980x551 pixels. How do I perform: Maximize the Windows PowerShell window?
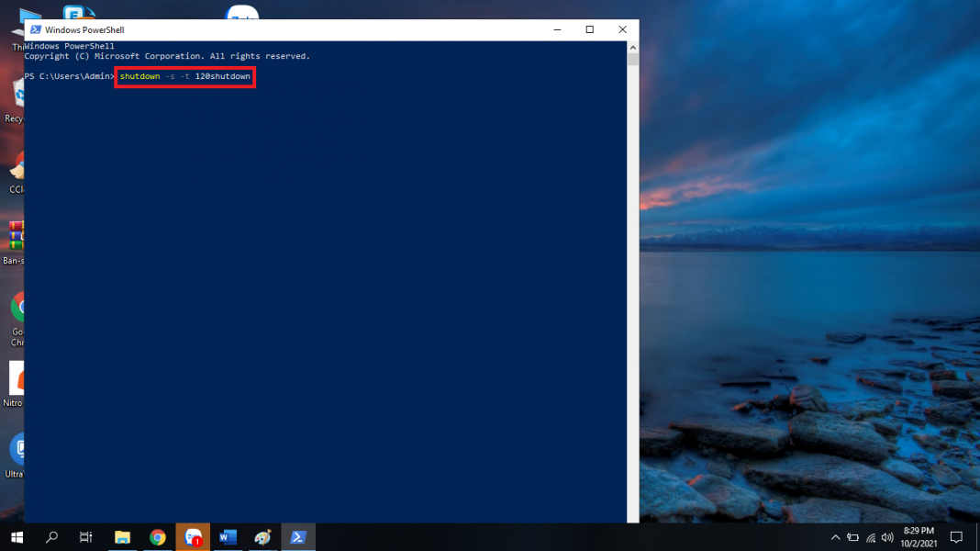coord(589,29)
